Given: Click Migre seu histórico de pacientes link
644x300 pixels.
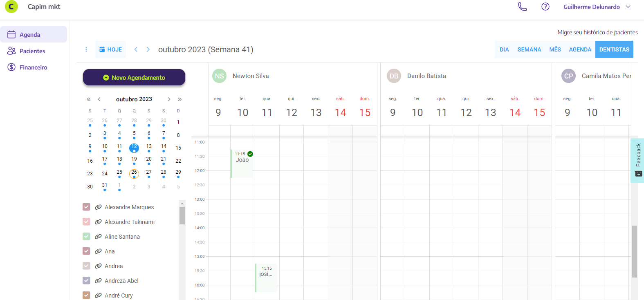Looking at the screenshot, I should click(597, 32).
